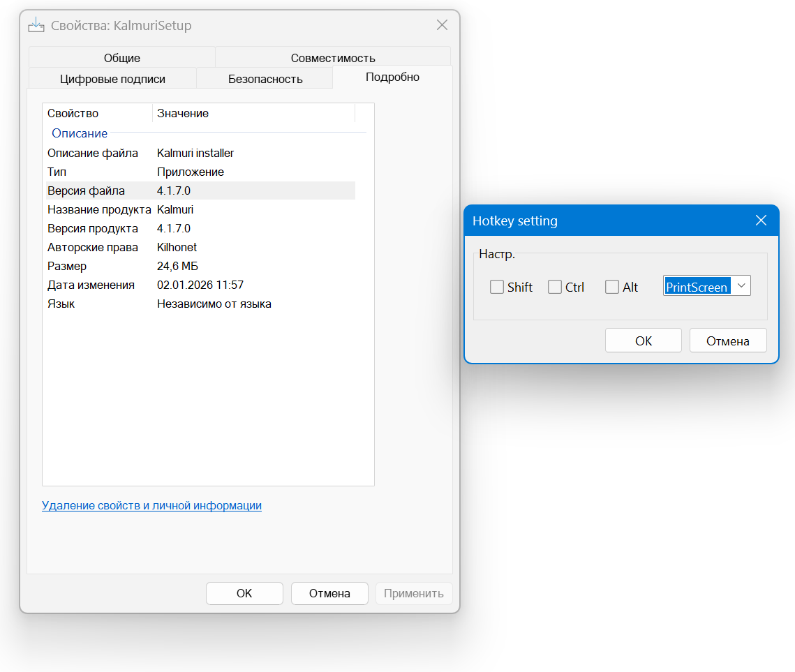Enable the Alt modifier checkbox
This screenshot has width=795, height=672.
(612, 287)
